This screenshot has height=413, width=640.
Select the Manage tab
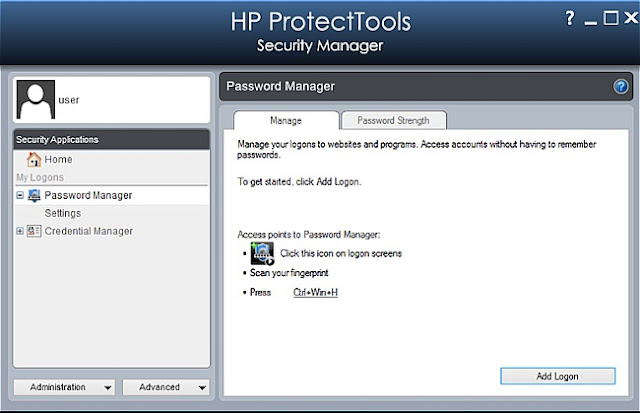[x=286, y=120]
